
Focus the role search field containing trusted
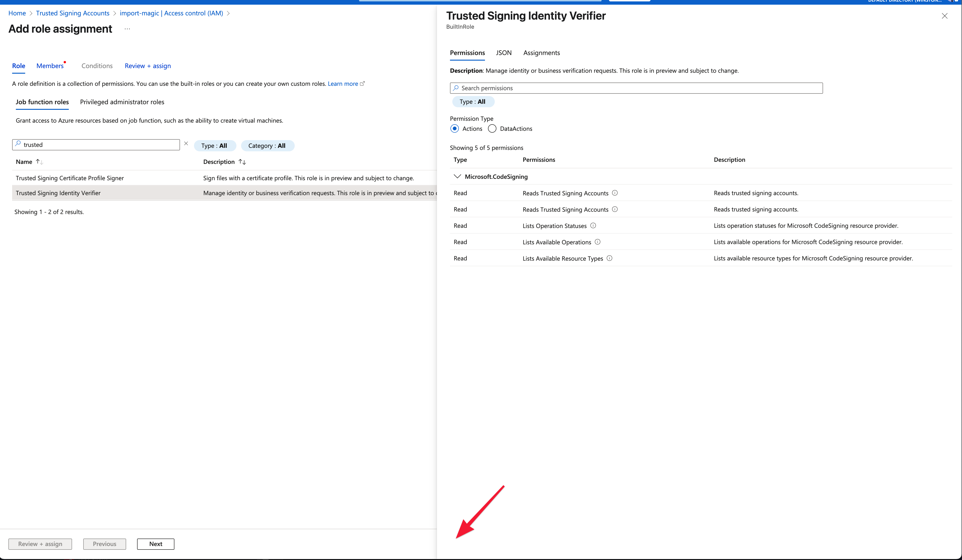pos(96,145)
